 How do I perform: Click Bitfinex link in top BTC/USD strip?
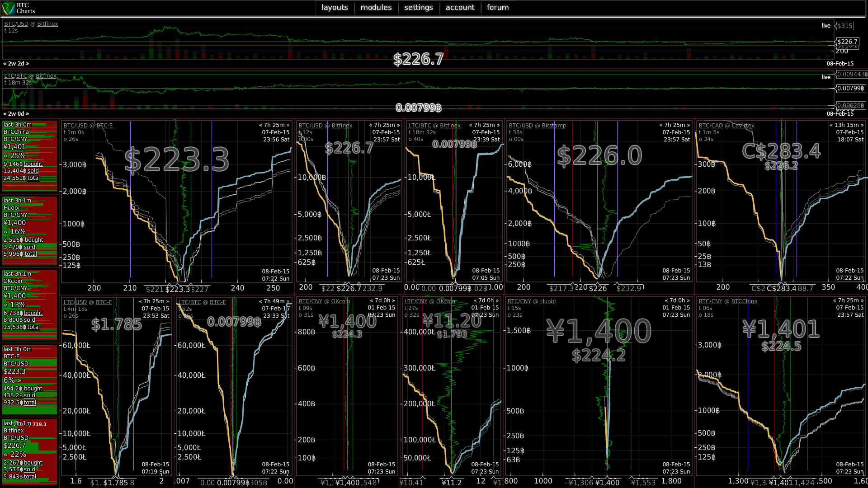[47, 24]
